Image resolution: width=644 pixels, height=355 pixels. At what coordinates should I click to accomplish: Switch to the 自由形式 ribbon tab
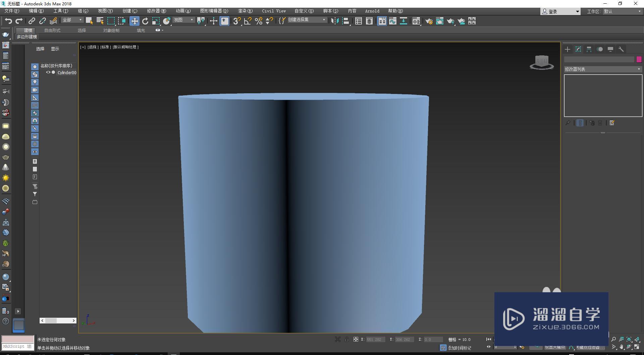coord(52,30)
